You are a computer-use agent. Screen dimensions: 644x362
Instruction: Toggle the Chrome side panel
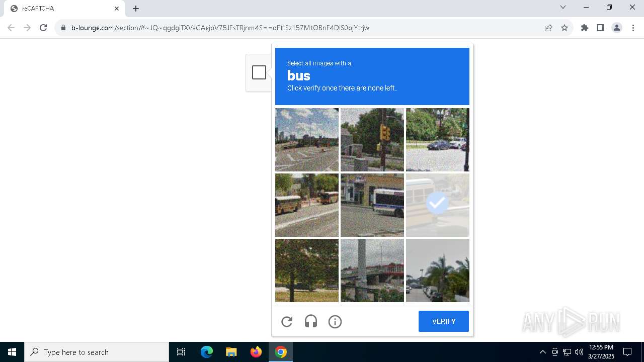(601, 28)
